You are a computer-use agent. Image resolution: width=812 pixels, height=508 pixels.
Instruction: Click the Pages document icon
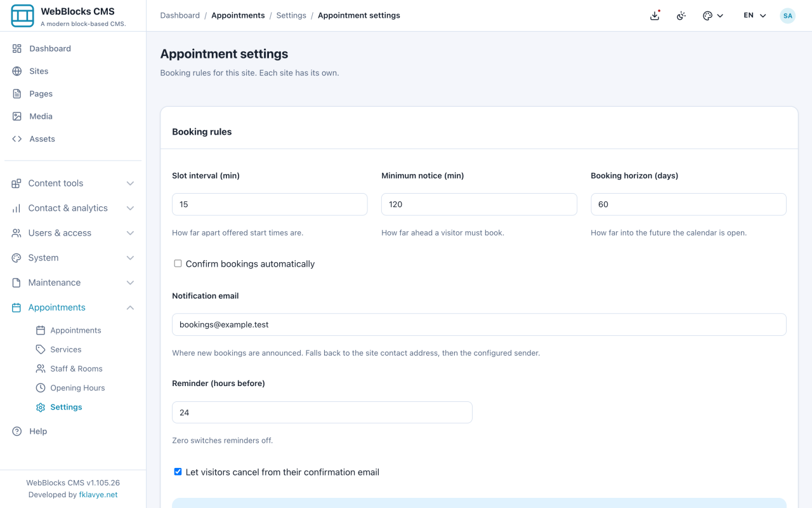(x=17, y=94)
